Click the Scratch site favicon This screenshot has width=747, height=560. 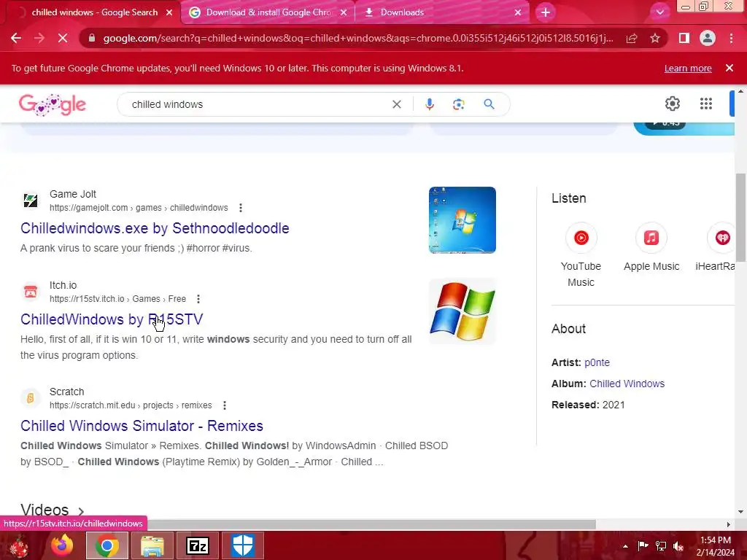31,398
